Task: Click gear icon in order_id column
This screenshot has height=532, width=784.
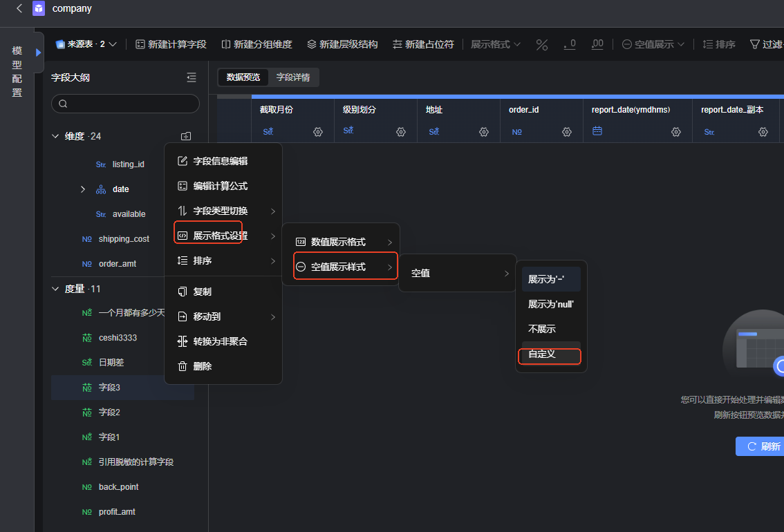Action: tap(567, 131)
